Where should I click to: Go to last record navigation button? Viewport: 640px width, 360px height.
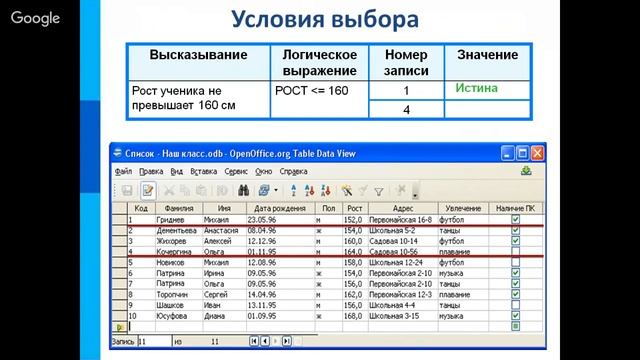pos(287,341)
